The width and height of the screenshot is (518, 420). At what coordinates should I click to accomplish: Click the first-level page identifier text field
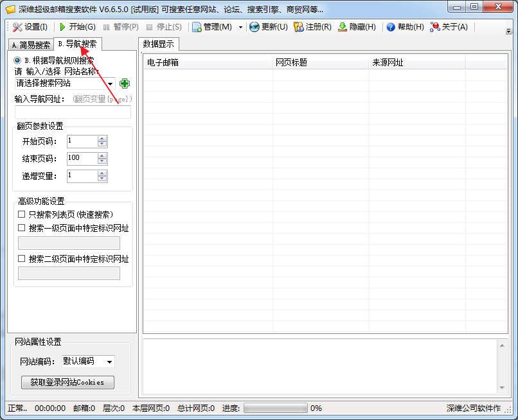[x=69, y=243]
